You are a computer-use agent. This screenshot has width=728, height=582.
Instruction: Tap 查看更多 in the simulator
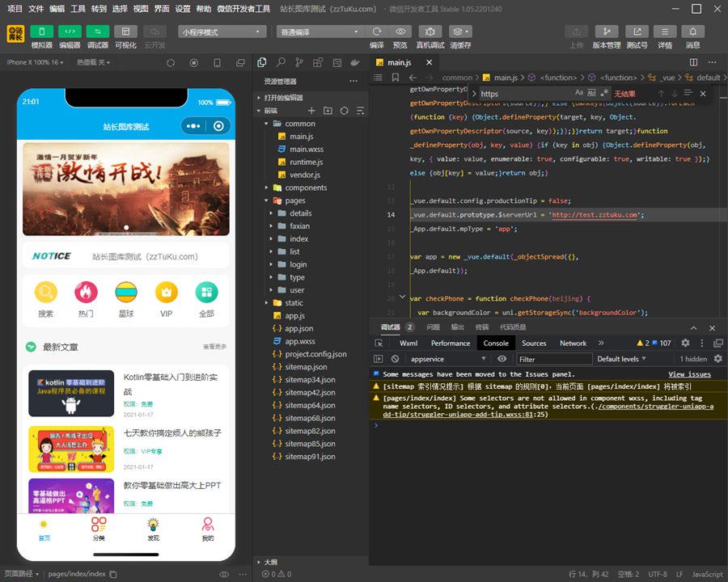[x=214, y=347]
